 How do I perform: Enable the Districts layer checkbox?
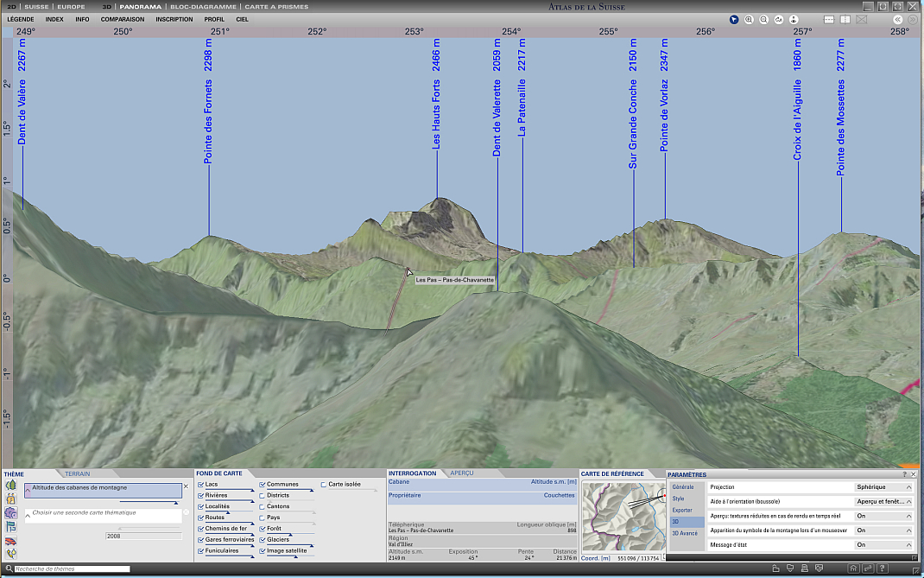click(263, 495)
